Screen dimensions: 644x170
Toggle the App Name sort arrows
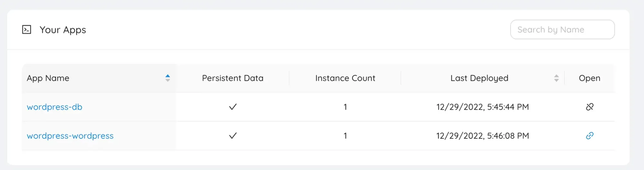[167, 78]
